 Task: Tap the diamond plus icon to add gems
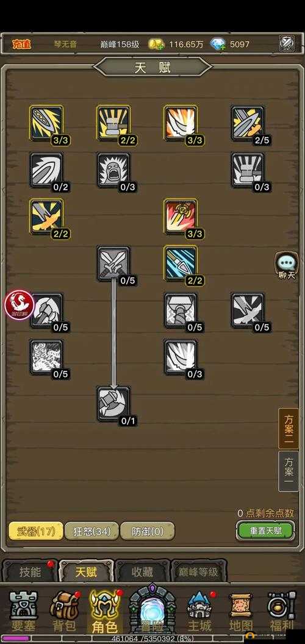[x=218, y=44]
